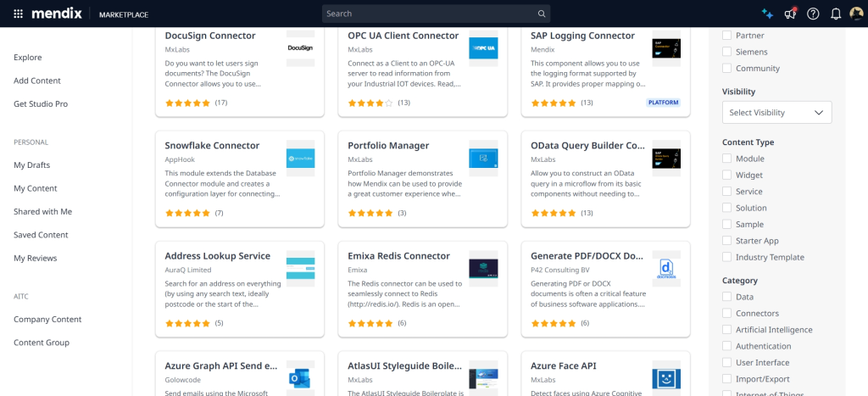Click the MARKETPLACE header link
Screen dimensions: 868x396
tap(124, 15)
